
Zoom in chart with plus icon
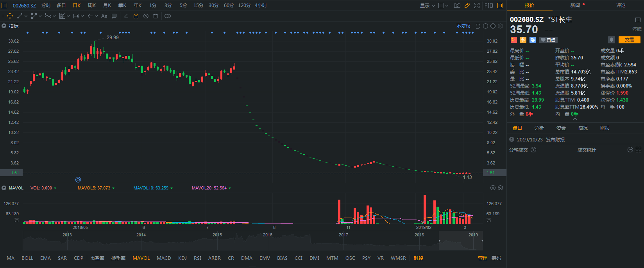pyautogui.click(x=493, y=26)
